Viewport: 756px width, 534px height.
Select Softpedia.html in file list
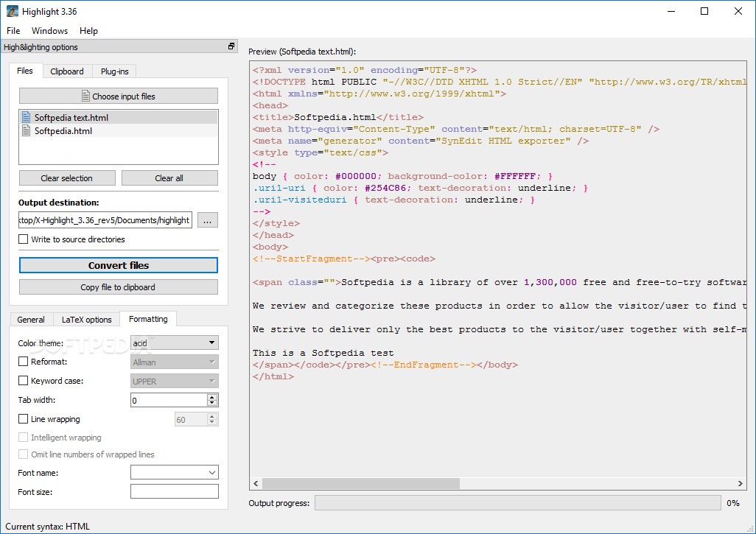click(x=119, y=130)
